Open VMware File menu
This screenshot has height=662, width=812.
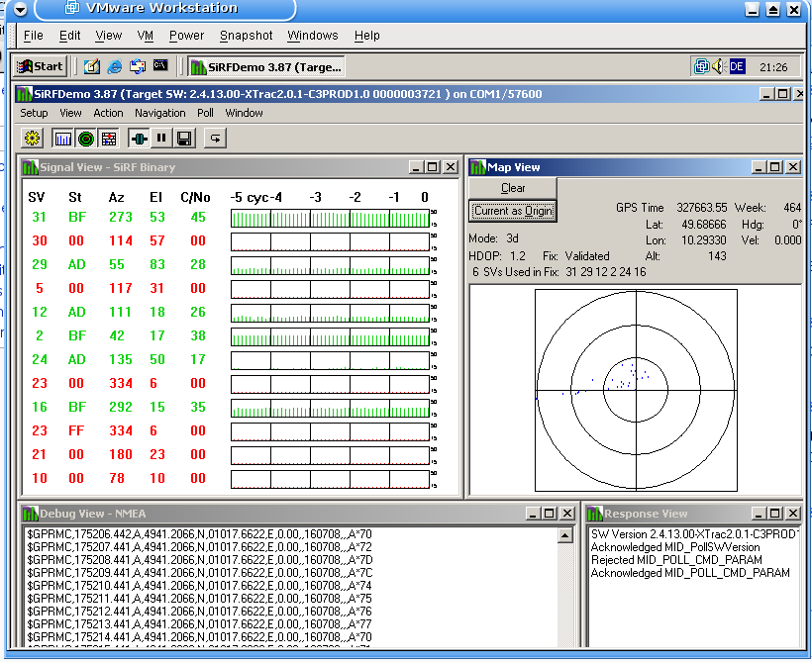[33, 36]
